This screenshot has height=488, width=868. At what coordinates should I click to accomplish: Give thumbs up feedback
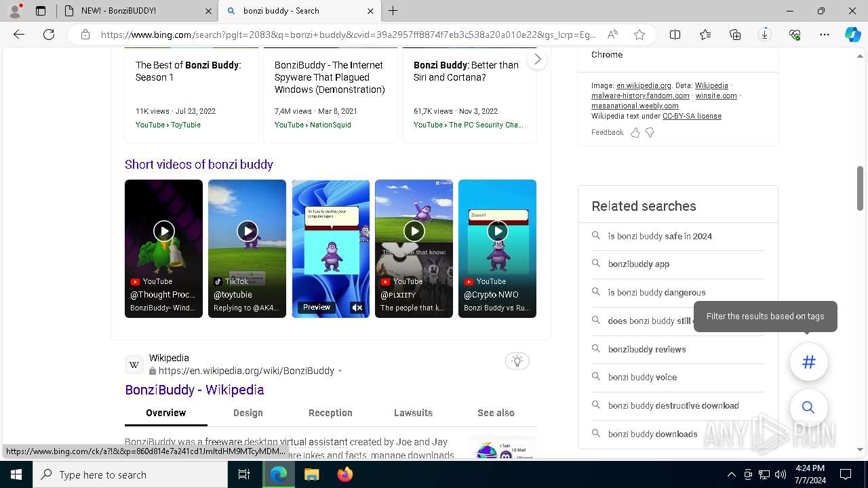tap(635, 133)
